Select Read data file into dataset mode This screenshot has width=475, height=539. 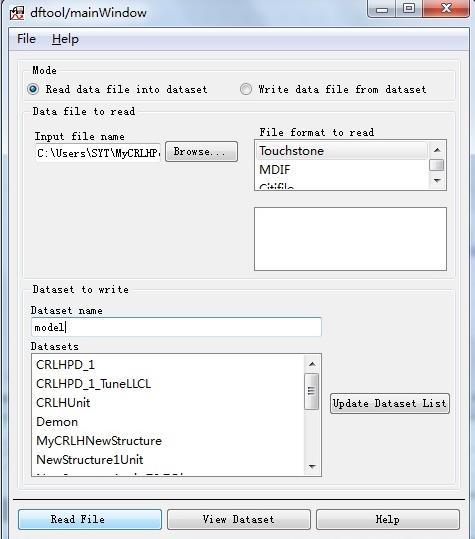33,89
